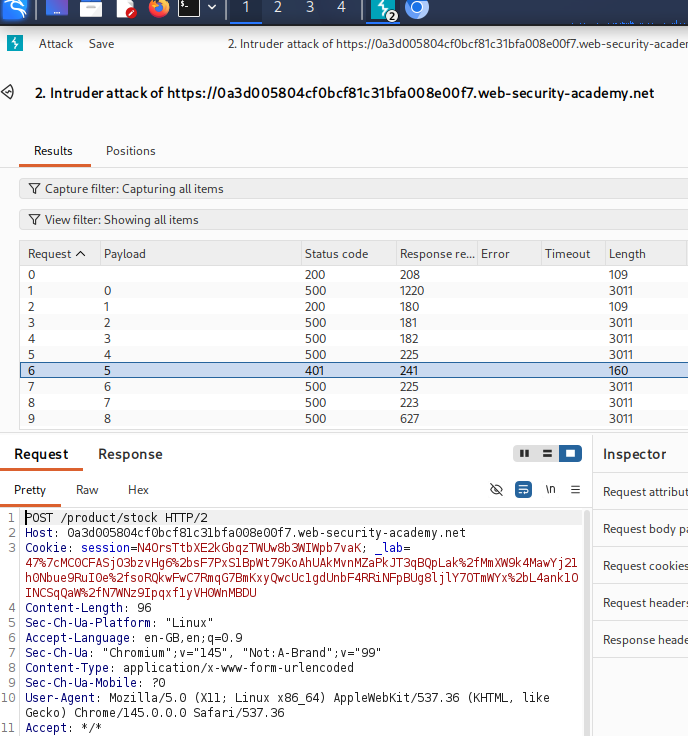Expand the terminal dropdown arrow in the panel
The height and width of the screenshot is (736, 688).
click(x=212, y=7)
